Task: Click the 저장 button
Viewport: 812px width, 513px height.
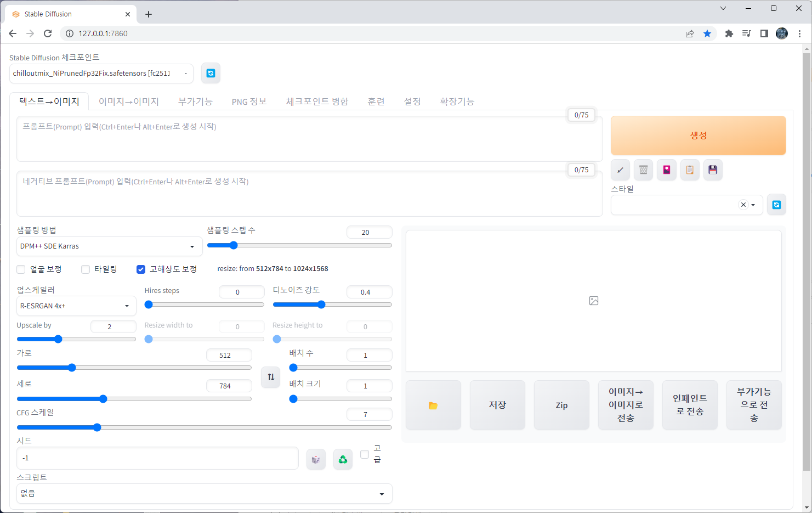Action: pos(497,405)
